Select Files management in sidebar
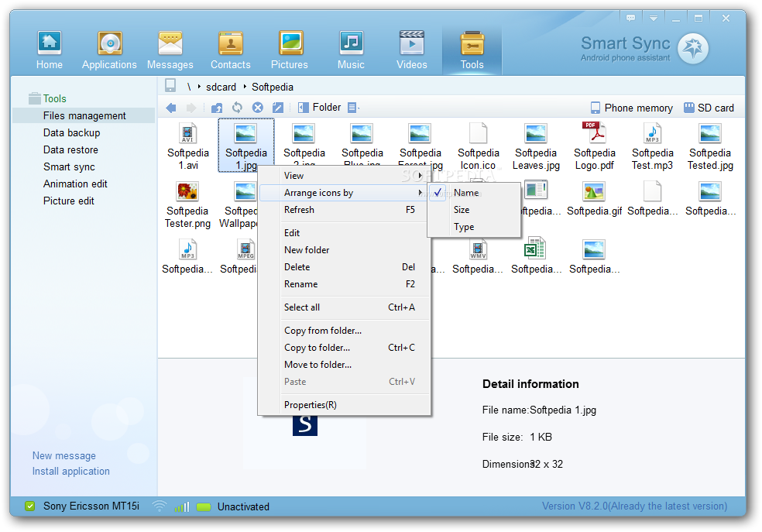This screenshot has height=532, width=762. [x=84, y=115]
